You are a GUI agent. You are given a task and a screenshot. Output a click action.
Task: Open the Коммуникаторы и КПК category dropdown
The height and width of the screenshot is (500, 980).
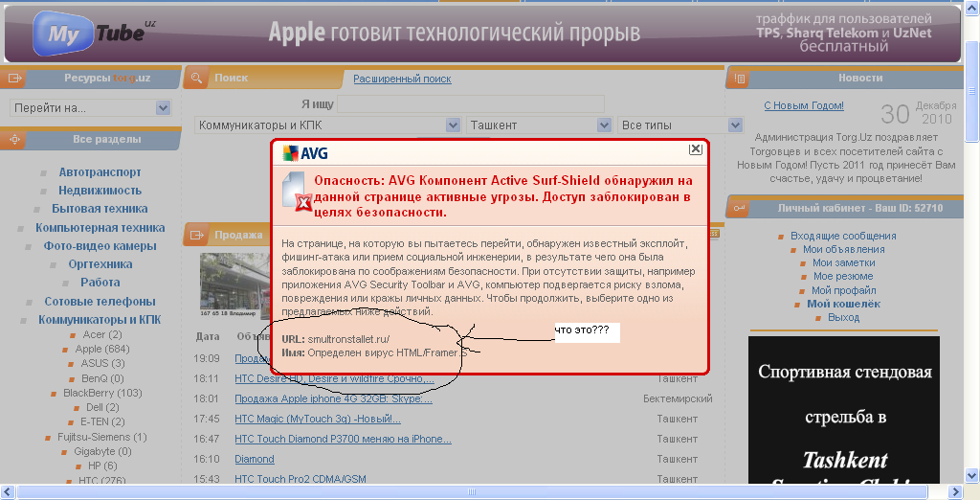(327, 125)
